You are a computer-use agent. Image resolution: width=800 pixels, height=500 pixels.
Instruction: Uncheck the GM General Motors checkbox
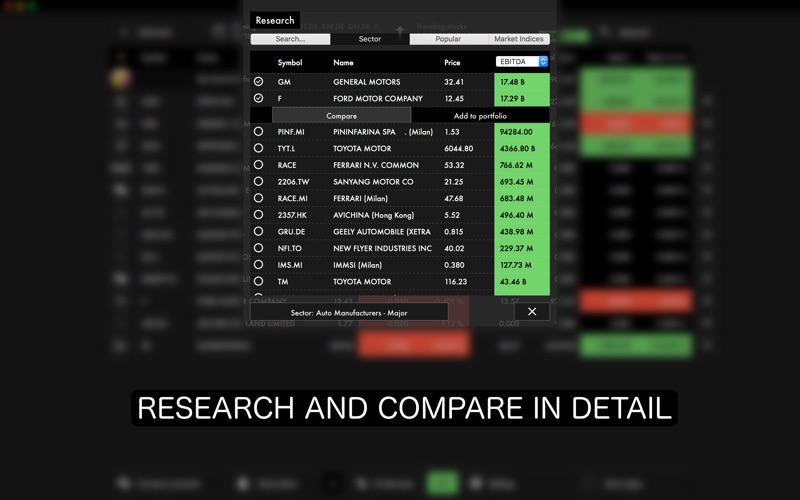(259, 82)
